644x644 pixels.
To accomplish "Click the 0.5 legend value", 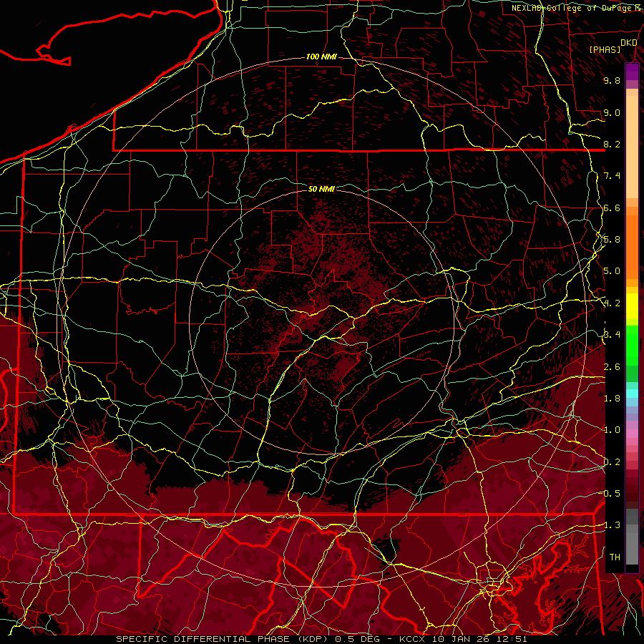I will click(x=612, y=494).
